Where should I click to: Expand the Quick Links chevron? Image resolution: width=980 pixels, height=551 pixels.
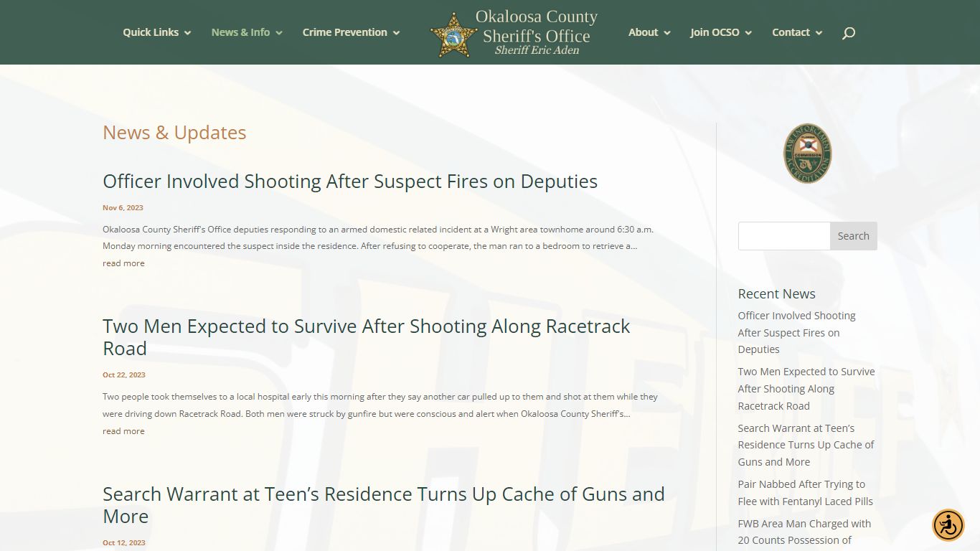pos(187,33)
